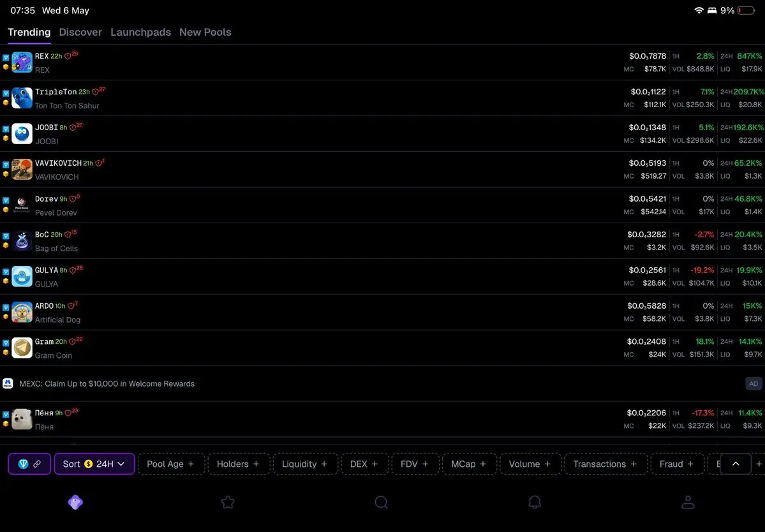Select ARDO subtitle Artificial Dog
This screenshot has width=765, height=532.
click(x=57, y=320)
